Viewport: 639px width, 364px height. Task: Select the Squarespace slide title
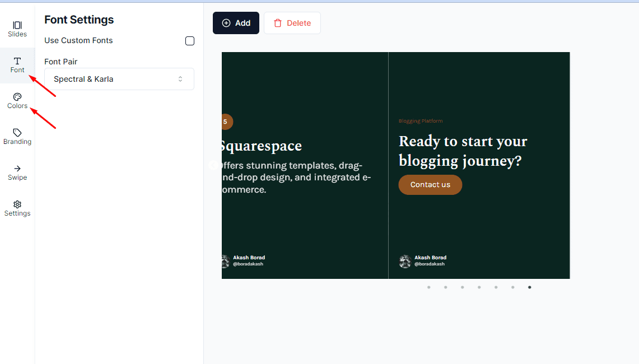point(262,146)
